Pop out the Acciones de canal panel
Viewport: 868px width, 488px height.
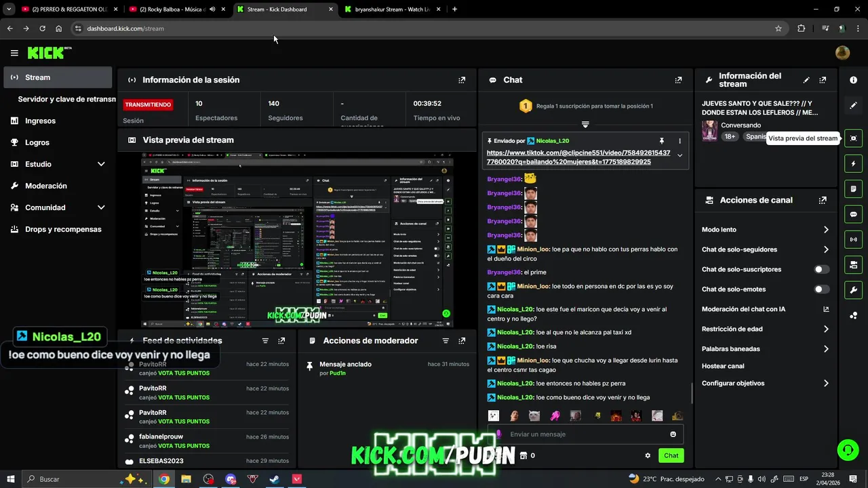823,201
